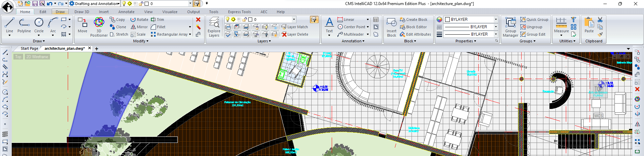Image resolution: width=644 pixels, height=156 pixels.
Task: Activate the Move command
Action: (83, 26)
